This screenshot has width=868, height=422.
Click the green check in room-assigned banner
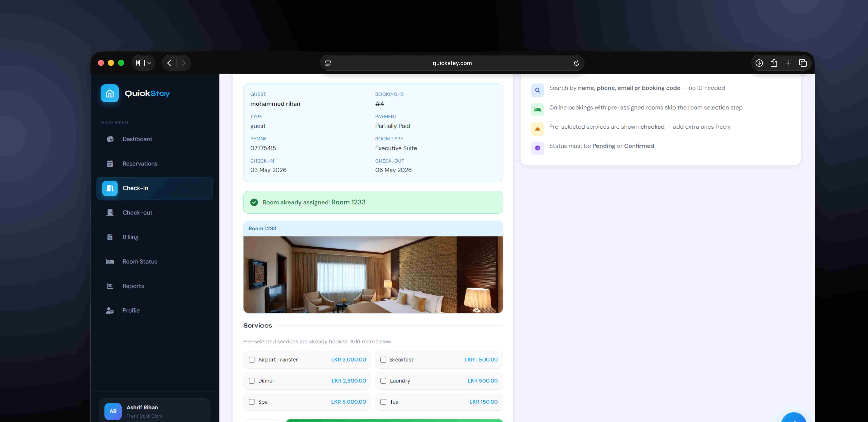pyautogui.click(x=254, y=202)
